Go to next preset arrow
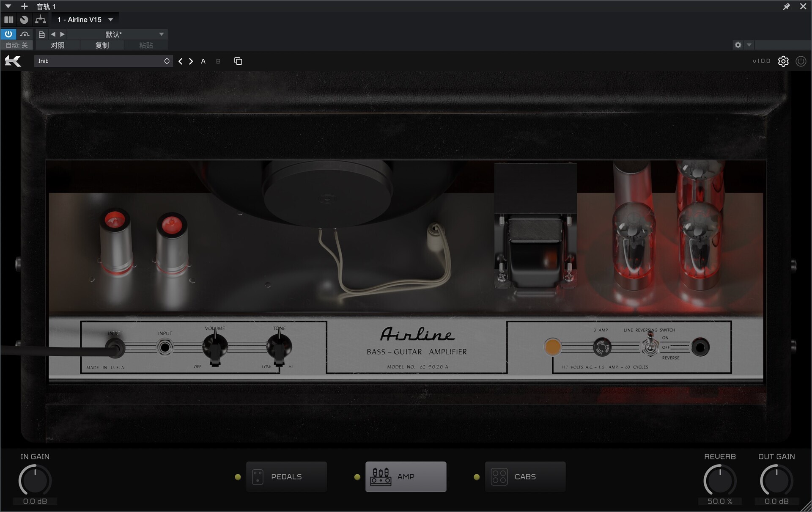812x512 pixels. (x=191, y=61)
